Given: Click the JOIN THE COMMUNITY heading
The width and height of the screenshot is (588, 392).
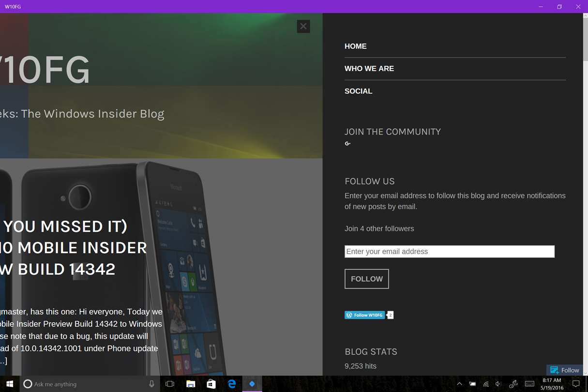Looking at the screenshot, I should click(392, 132).
